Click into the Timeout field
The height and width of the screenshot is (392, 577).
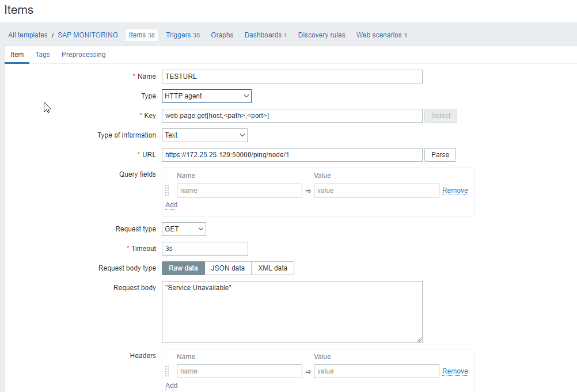205,249
